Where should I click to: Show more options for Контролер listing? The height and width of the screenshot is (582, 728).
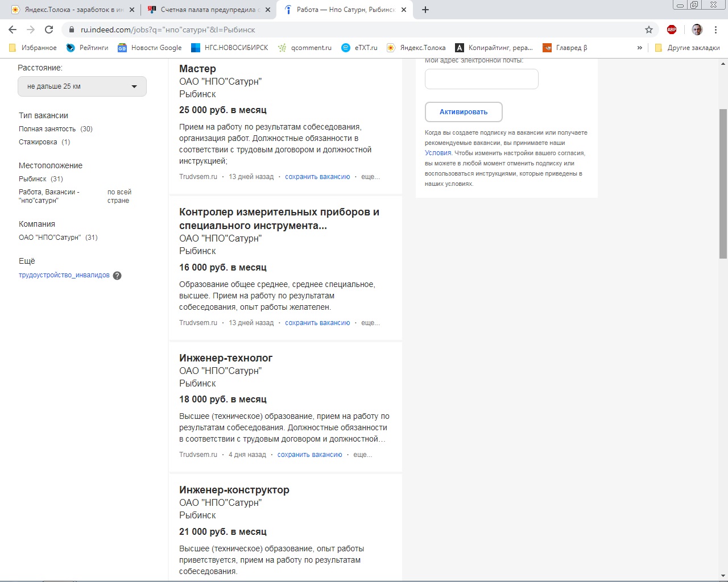[370, 323]
